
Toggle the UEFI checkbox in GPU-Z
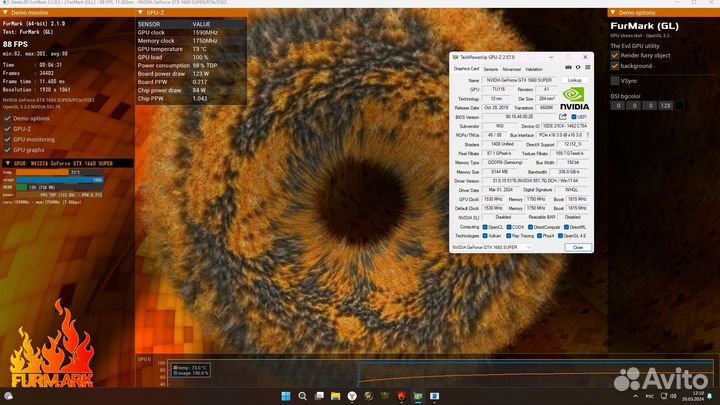tap(574, 117)
